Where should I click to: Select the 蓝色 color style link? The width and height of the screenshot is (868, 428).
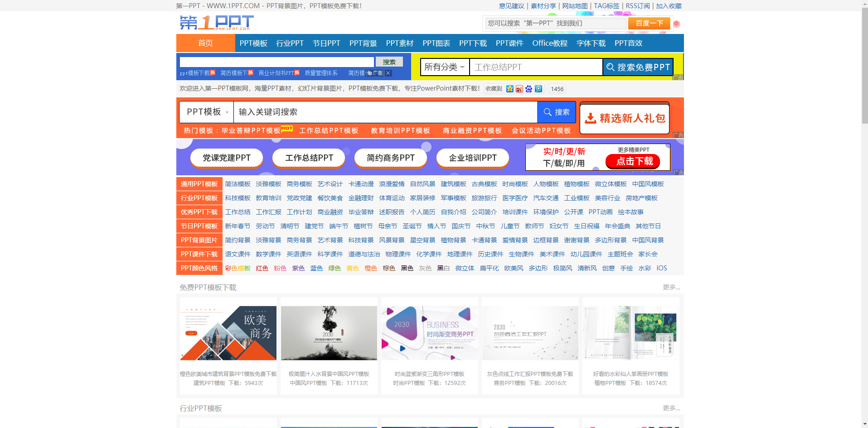pos(316,268)
